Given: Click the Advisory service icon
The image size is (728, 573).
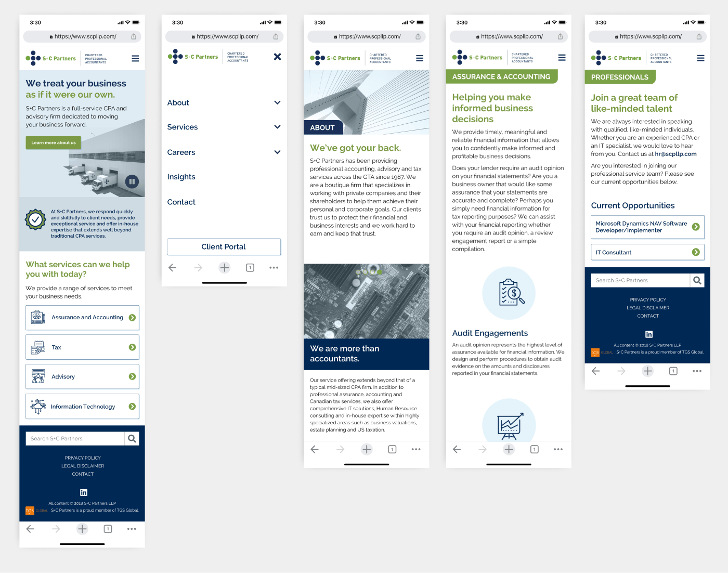Looking at the screenshot, I should [x=38, y=376].
